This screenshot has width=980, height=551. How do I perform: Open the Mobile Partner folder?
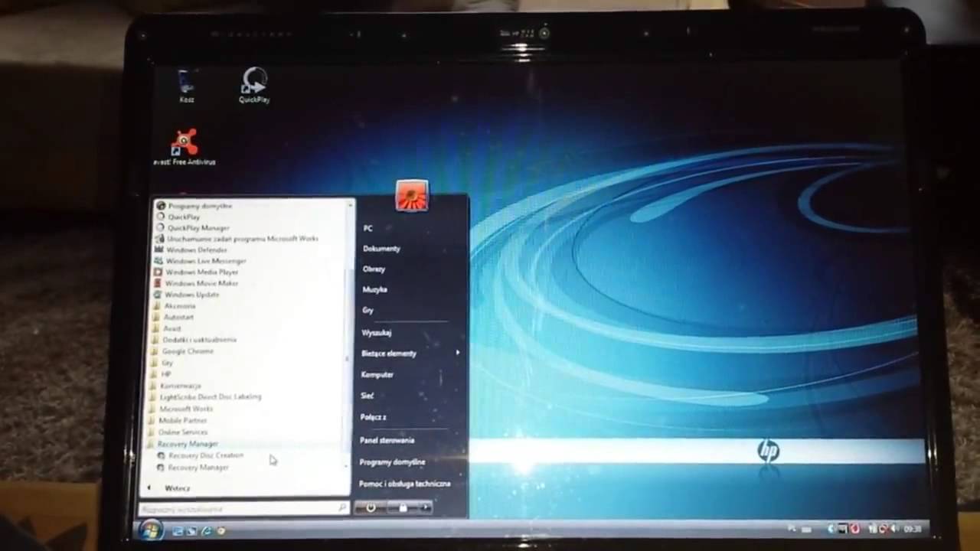178,420
